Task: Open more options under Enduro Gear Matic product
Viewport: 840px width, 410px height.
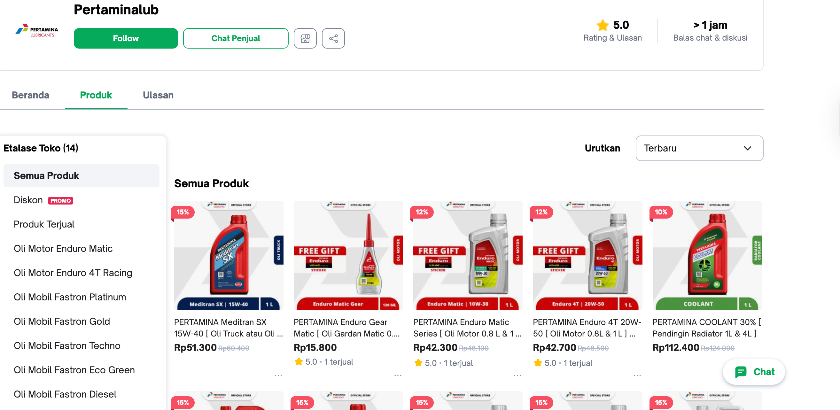Action: pos(398,374)
